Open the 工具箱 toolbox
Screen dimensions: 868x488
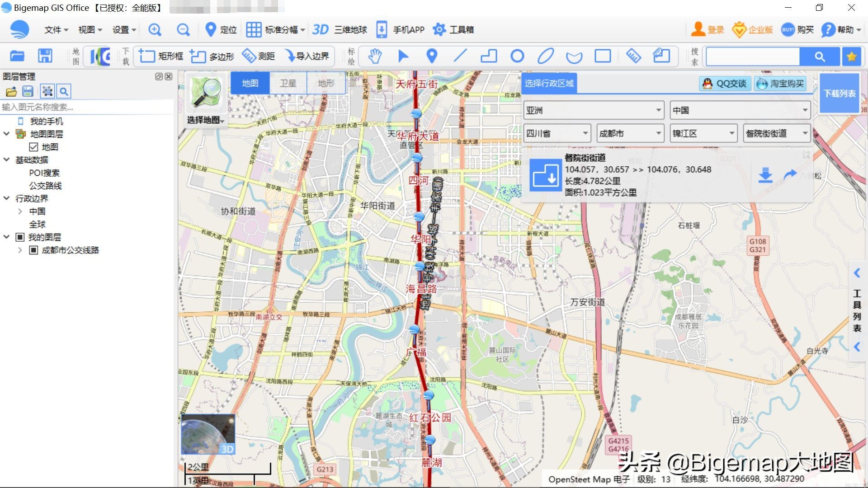(453, 29)
